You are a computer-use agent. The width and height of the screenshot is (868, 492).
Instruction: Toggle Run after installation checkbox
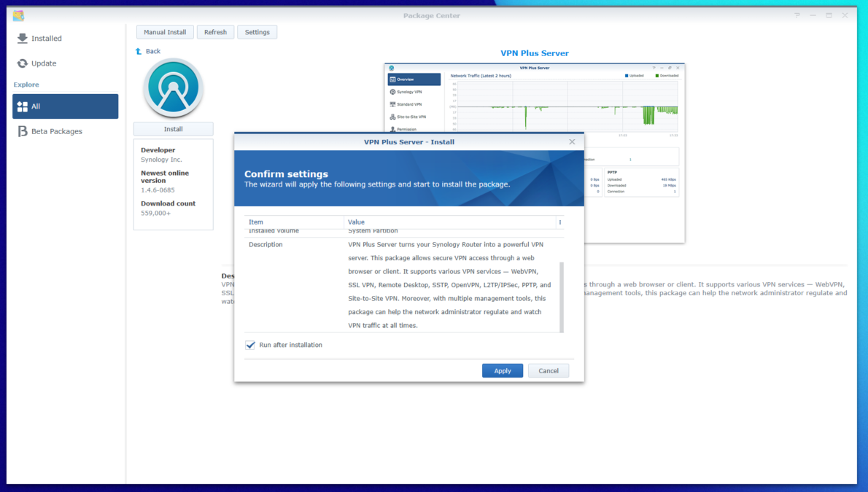point(250,345)
